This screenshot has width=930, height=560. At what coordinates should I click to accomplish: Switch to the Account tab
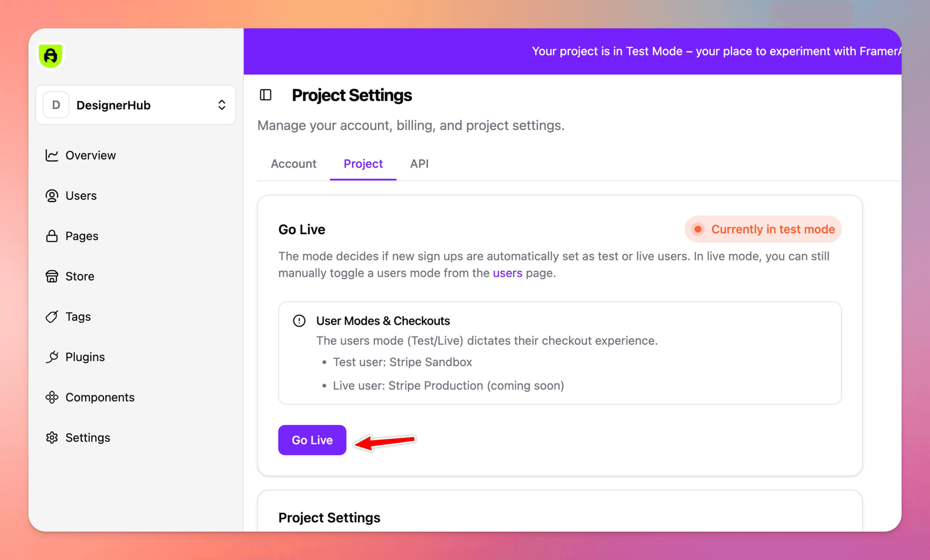tap(294, 164)
